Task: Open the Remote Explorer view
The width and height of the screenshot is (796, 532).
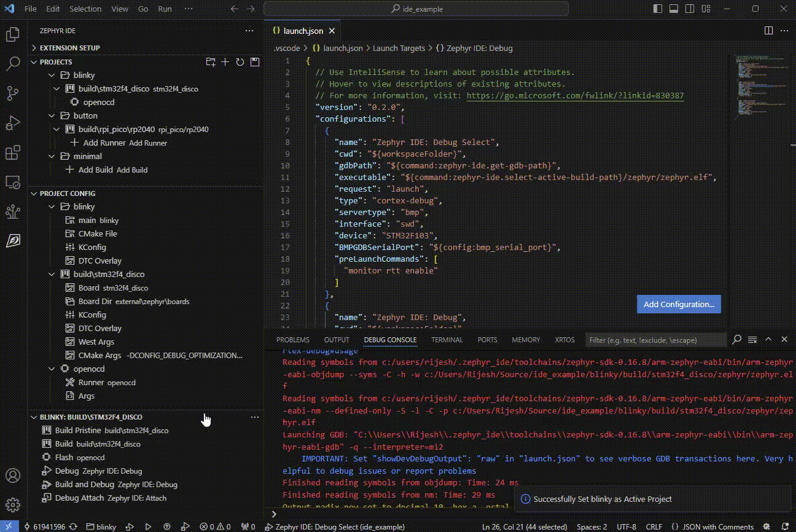Action: [12, 182]
